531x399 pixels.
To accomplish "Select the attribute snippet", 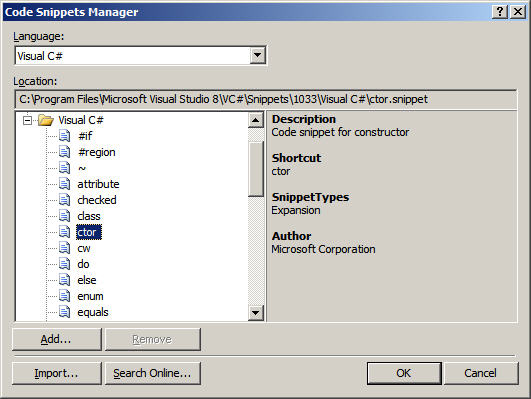I will [x=98, y=184].
